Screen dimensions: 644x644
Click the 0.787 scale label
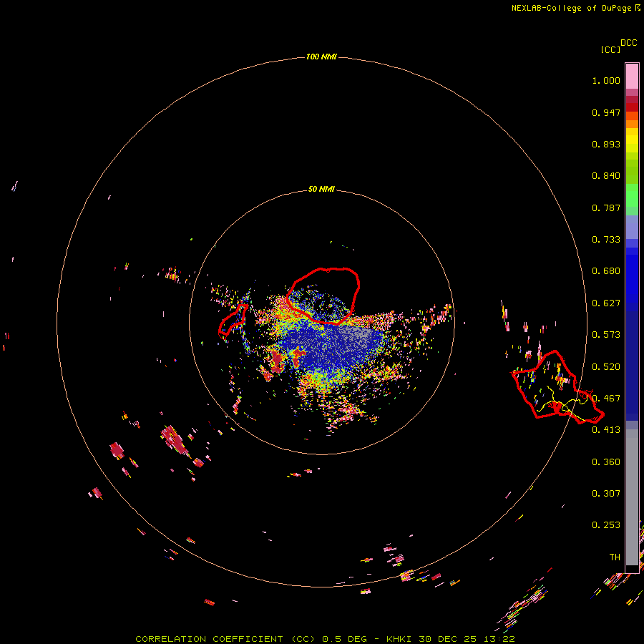tap(606, 208)
